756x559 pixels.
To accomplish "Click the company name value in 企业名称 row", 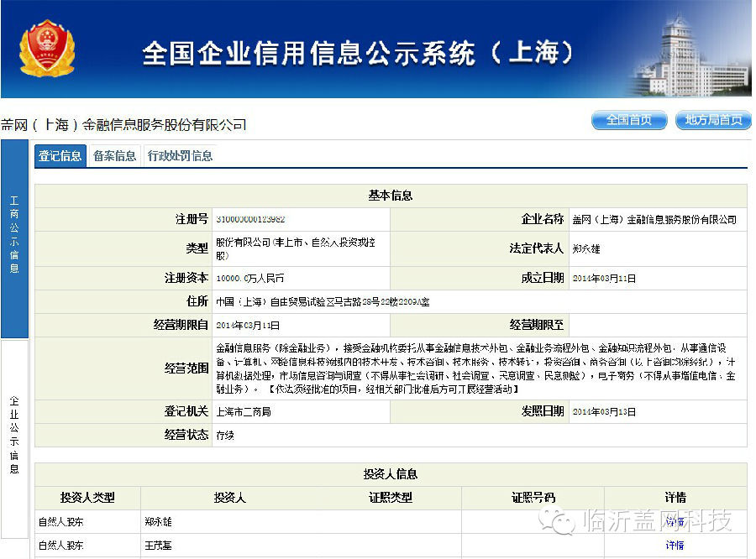I will pyautogui.click(x=654, y=220).
